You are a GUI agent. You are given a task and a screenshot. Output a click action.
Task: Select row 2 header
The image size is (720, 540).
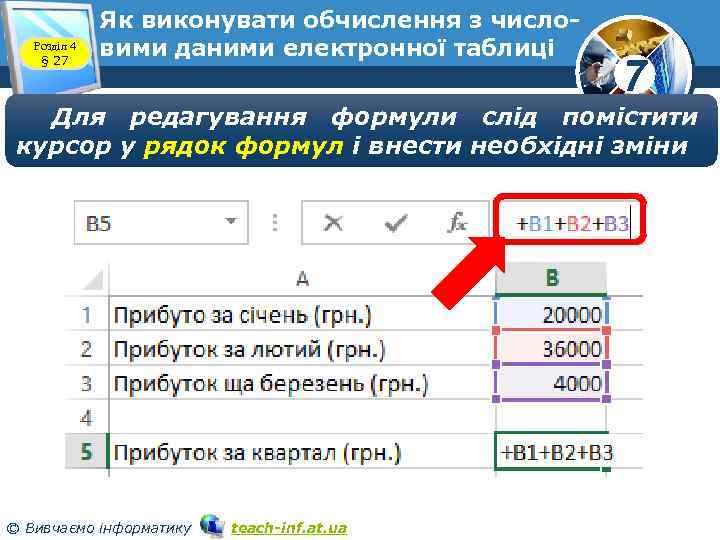[86, 349]
